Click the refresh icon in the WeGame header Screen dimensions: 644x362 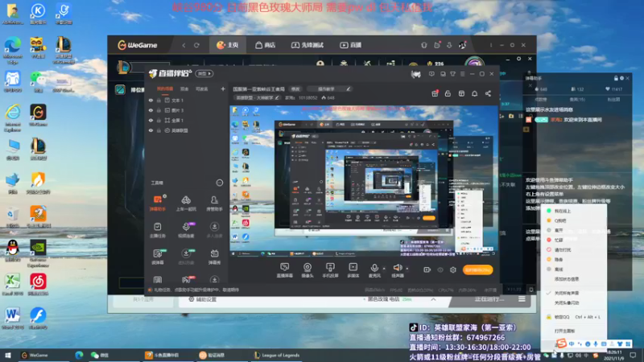pyautogui.click(x=196, y=45)
